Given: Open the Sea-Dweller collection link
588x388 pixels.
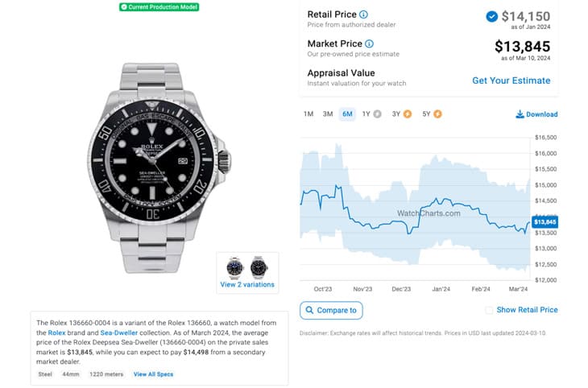Looking at the screenshot, I should [119, 332].
